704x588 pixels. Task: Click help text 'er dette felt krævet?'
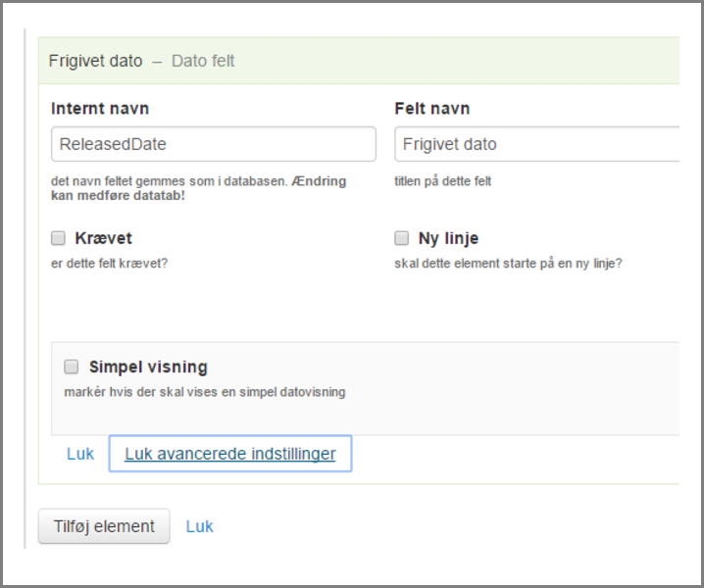point(109,263)
